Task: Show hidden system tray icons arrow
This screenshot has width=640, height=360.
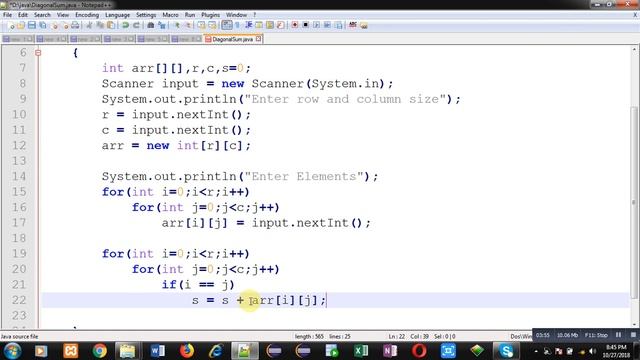Action: click(x=536, y=351)
